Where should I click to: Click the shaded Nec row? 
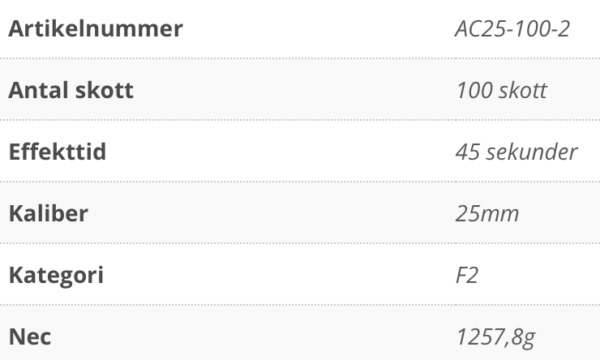pos(300,333)
